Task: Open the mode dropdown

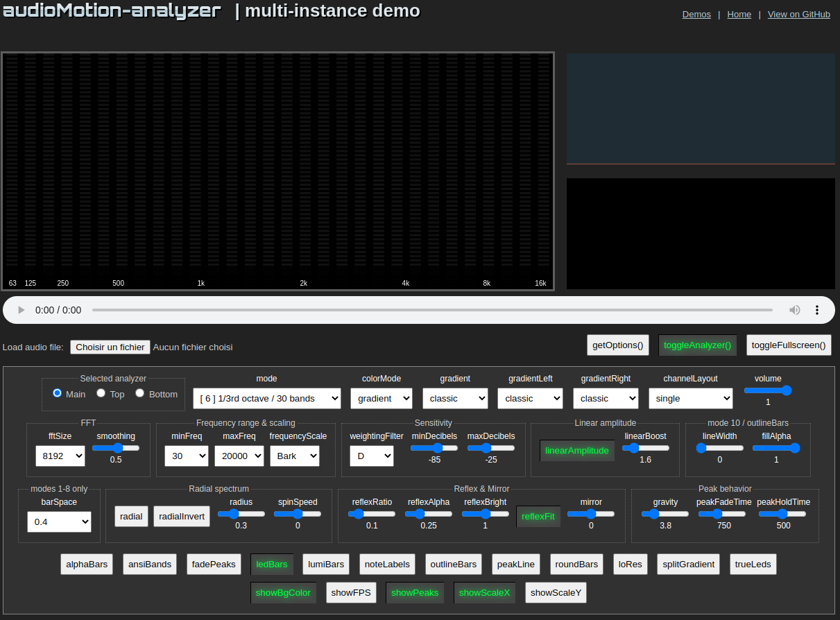Action: [x=267, y=398]
